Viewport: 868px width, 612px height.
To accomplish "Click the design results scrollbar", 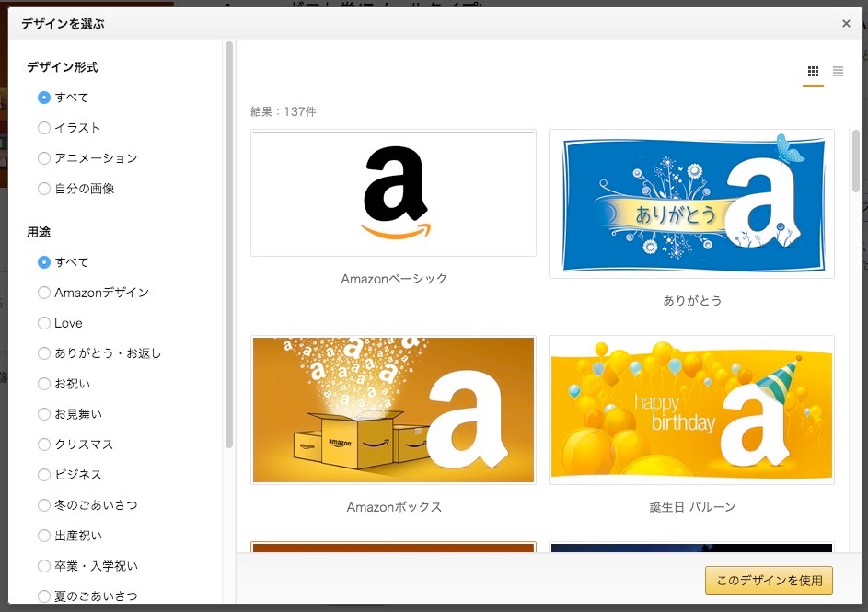I will pos(856,160).
